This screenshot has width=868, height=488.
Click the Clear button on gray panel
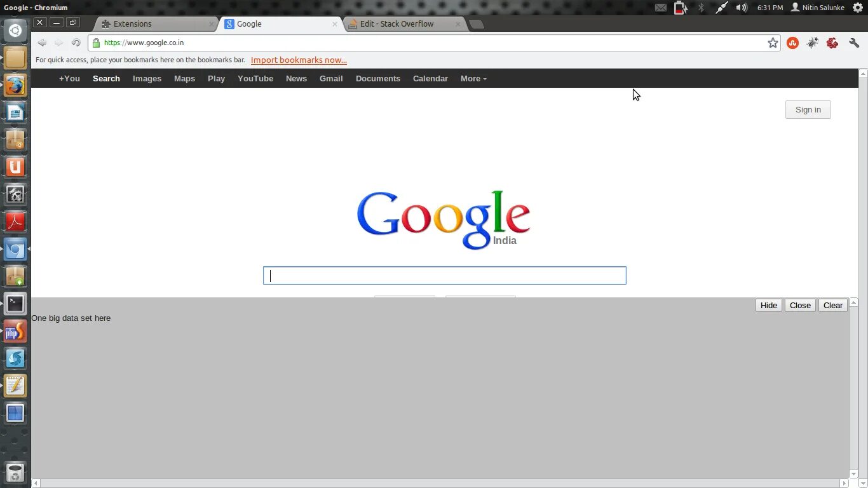click(833, 306)
